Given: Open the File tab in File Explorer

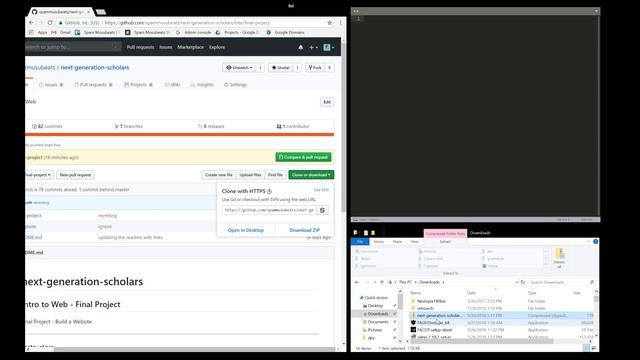Looking at the screenshot, I should (360, 242).
